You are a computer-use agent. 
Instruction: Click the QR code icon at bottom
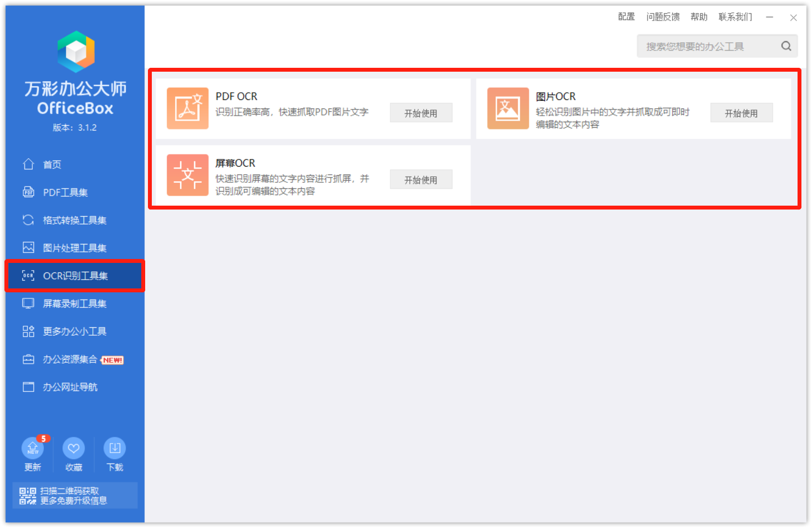tap(28, 496)
